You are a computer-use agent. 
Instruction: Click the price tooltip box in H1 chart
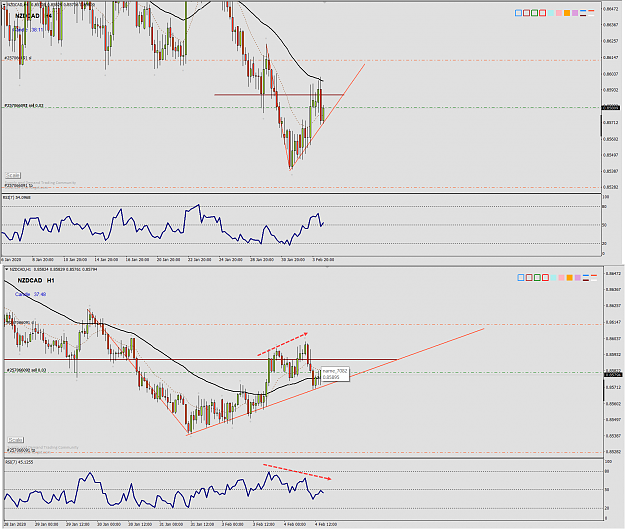click(x=335, y=374)
